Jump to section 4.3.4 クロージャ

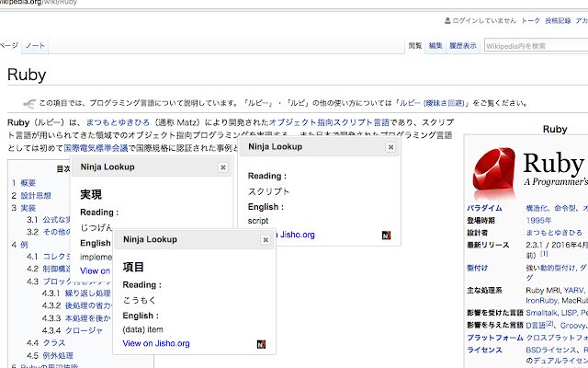(x=73, y=331)
